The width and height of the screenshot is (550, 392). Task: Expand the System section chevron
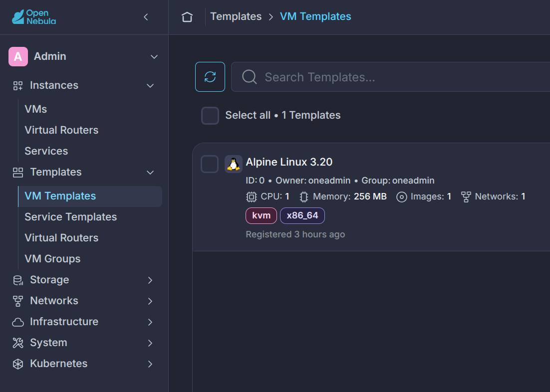point(150,343)
